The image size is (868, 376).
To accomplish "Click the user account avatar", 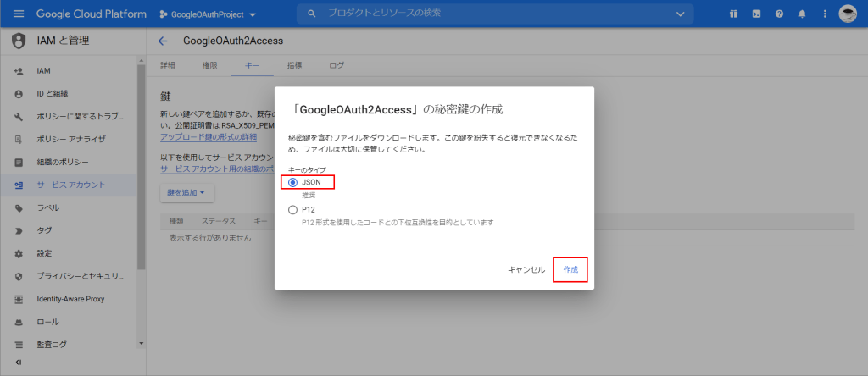I will (848, 14).
